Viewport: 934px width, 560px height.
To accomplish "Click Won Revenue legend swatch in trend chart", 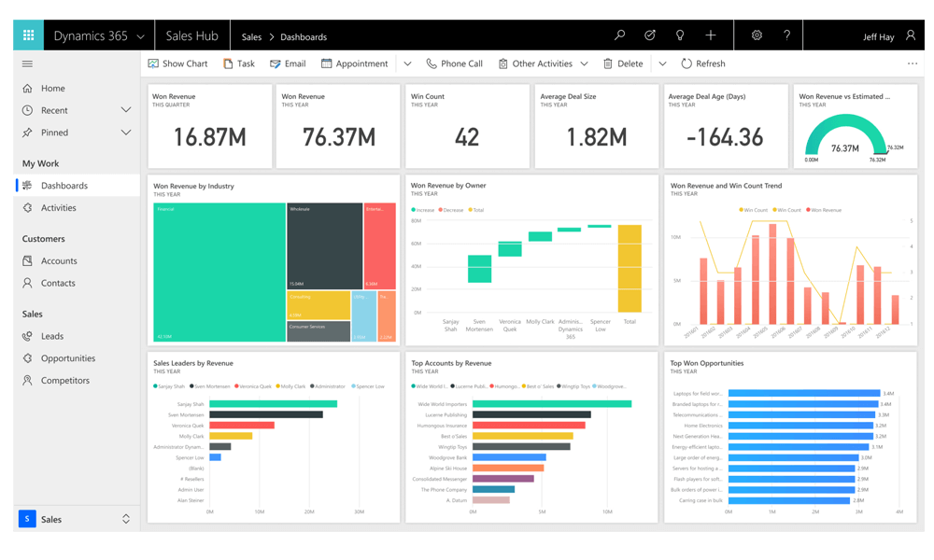I will (x=808, y=210).
